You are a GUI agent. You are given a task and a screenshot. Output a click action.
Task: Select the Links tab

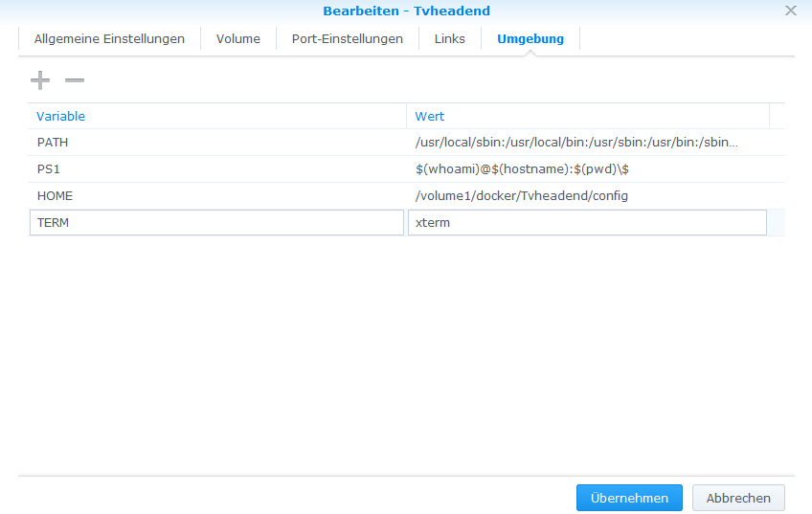click(x=449, y=39)
